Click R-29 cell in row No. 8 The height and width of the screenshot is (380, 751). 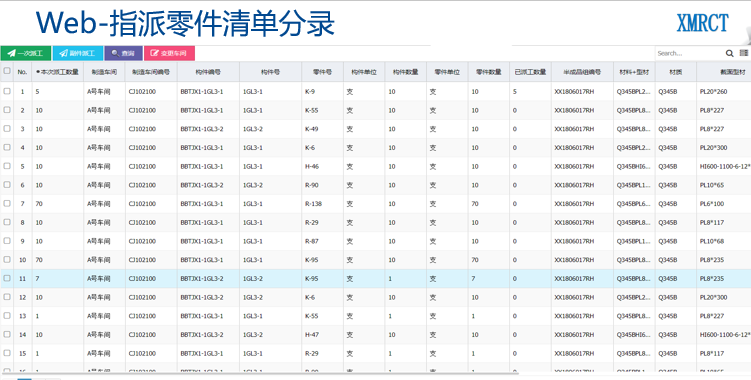tap(322, 222)
